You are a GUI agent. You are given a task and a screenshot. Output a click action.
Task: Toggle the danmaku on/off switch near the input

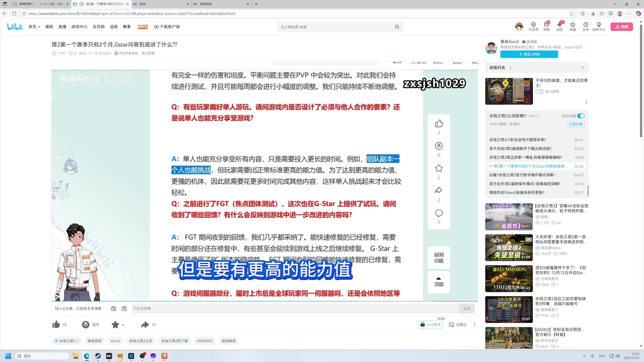(113, 308)
